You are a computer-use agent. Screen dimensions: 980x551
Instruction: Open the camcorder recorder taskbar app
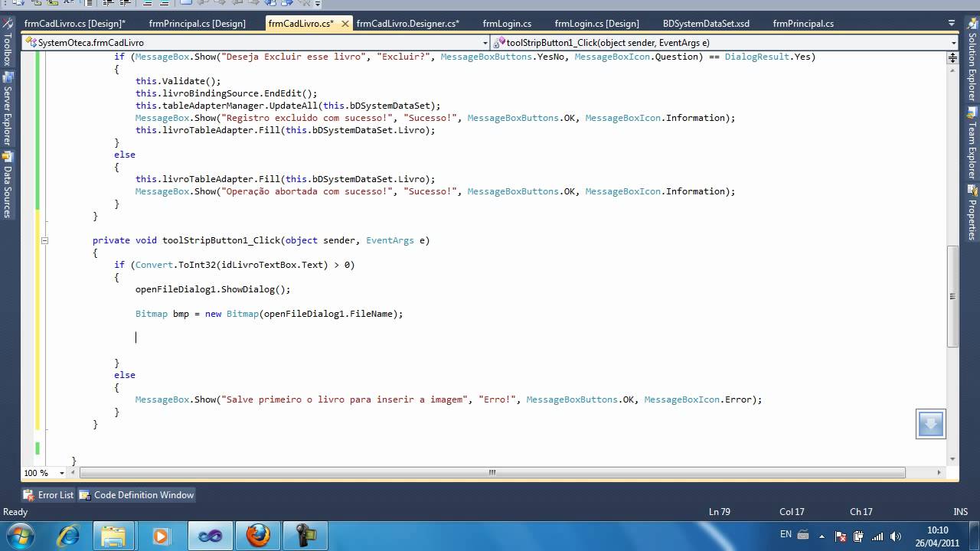(305, 536)
